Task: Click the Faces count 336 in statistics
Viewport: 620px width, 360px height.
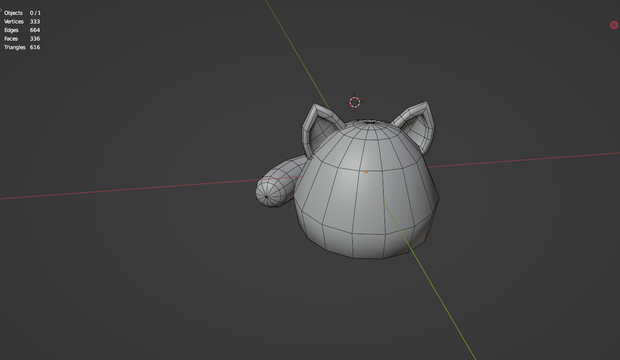Action: click(35, 39)
